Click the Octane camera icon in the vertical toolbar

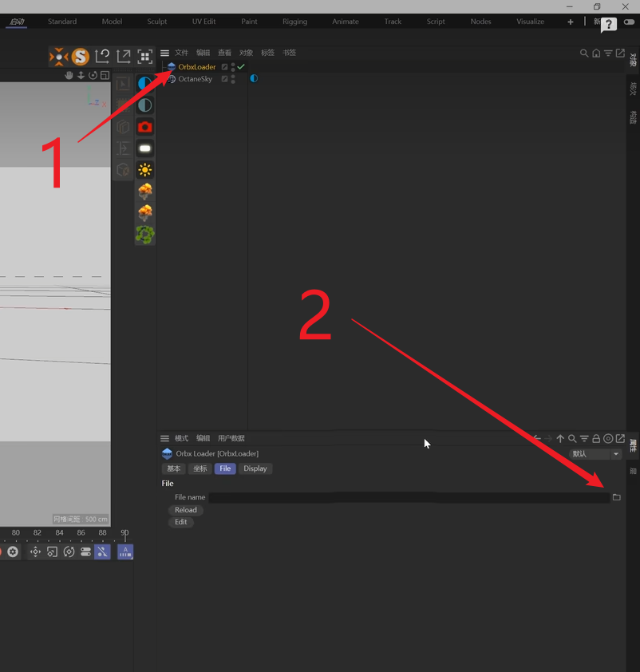pos(144,127)
